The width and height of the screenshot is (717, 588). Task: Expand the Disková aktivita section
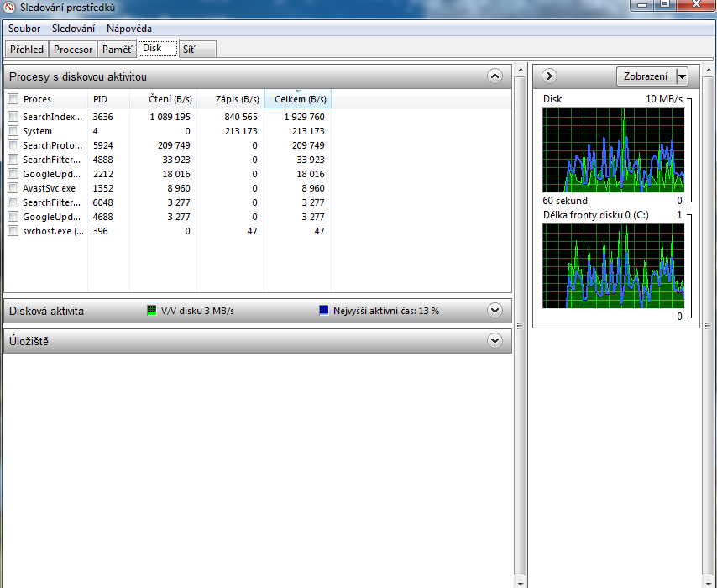coord(495,311)
